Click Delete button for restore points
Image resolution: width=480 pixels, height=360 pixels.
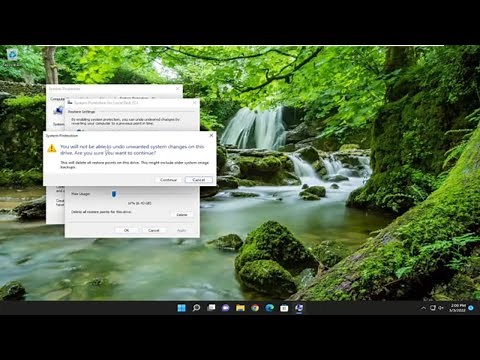click(182, 214)
